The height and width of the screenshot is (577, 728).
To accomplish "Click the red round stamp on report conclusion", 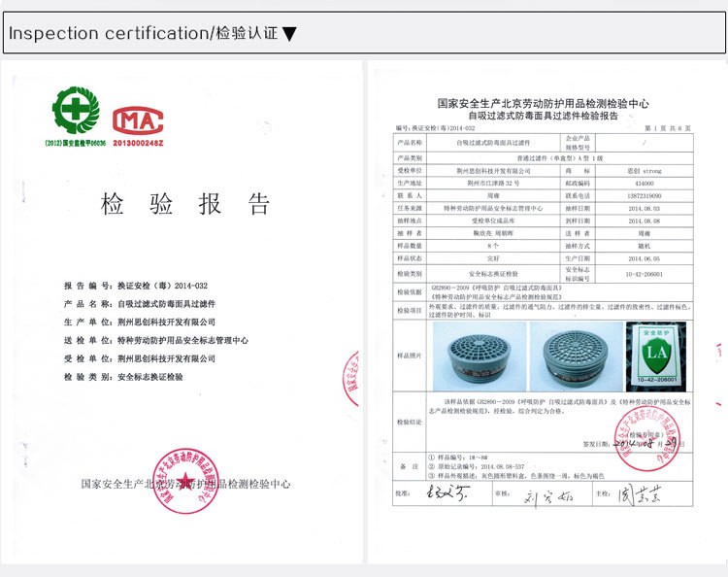I will coord(646,438).
